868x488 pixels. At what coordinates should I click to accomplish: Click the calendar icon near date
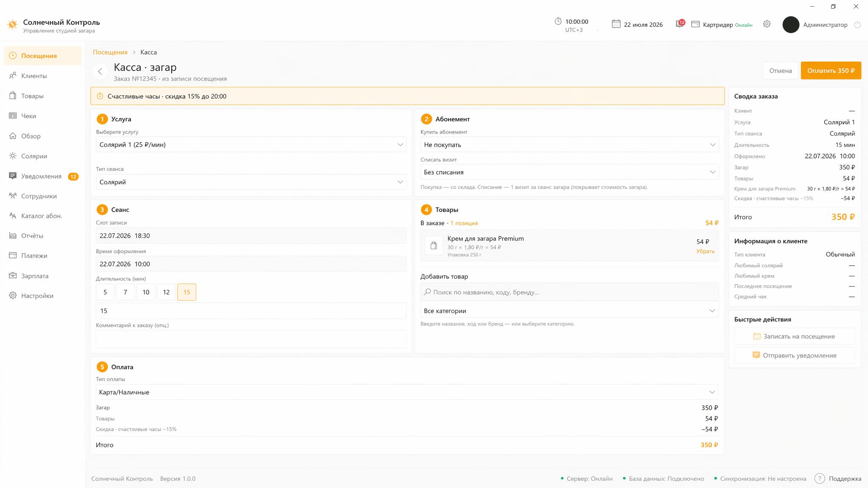(x=616, y=24)
